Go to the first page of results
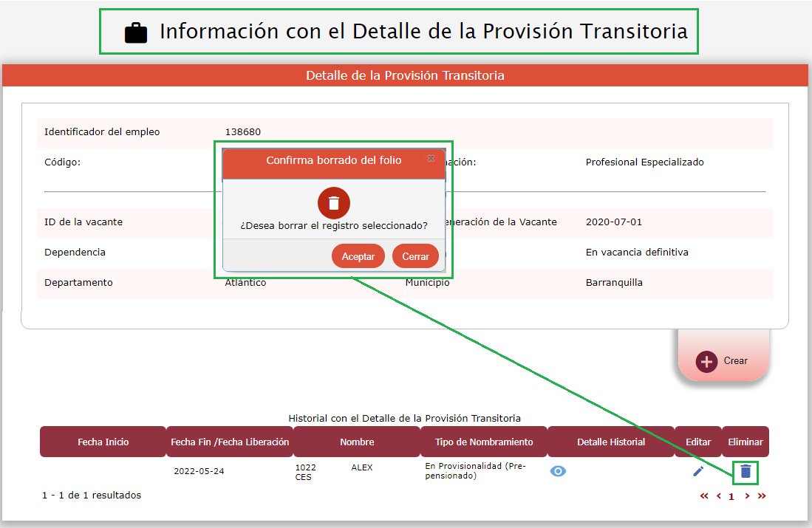 (x=704, y=496)
